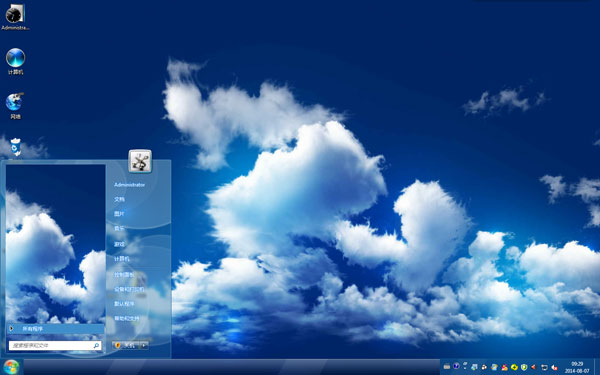
Task: Click the white and orange tray icon
Action: pyautogui.click(x=484, y=367)
